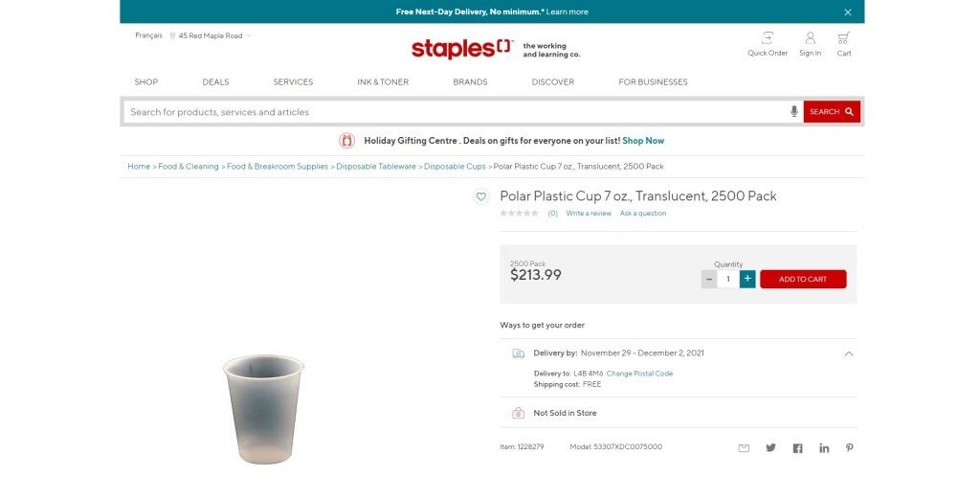Dismiss the free delivery banner
This screenshot has width=980, height=501.
click(848, 12)
